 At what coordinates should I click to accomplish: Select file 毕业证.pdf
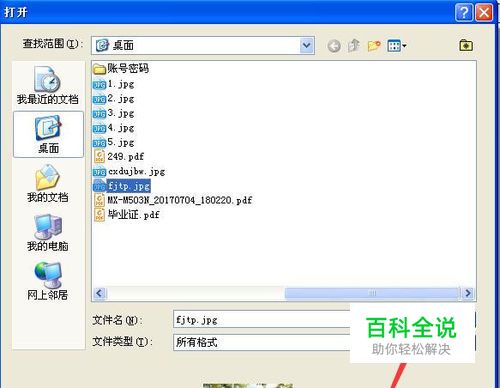127,215
